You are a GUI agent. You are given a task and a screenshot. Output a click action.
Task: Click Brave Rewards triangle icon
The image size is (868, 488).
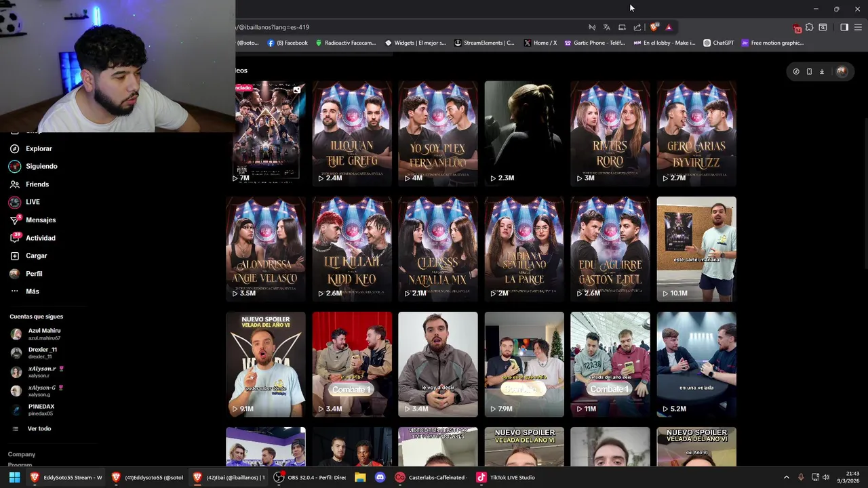pyautogui.click(x=669, y=27)
